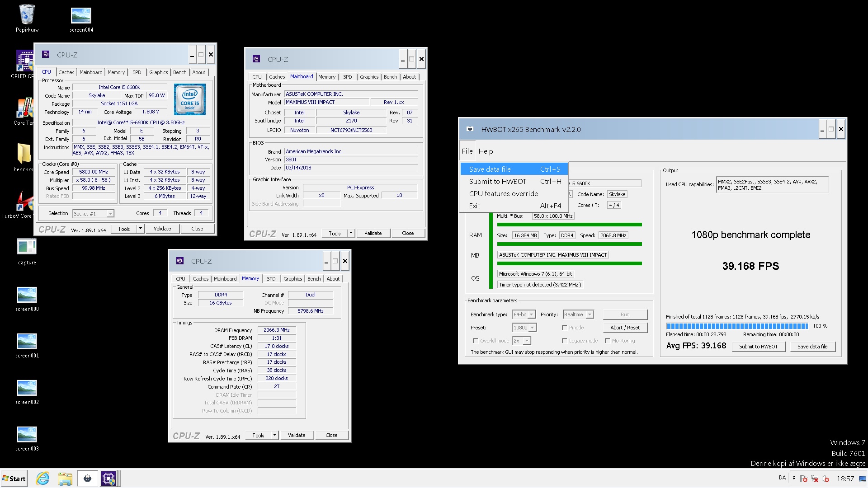Viewport: 868px width, 488px height.
Task: Click Close in the Mainboard CPU-Z window
Action: point(408,233)
